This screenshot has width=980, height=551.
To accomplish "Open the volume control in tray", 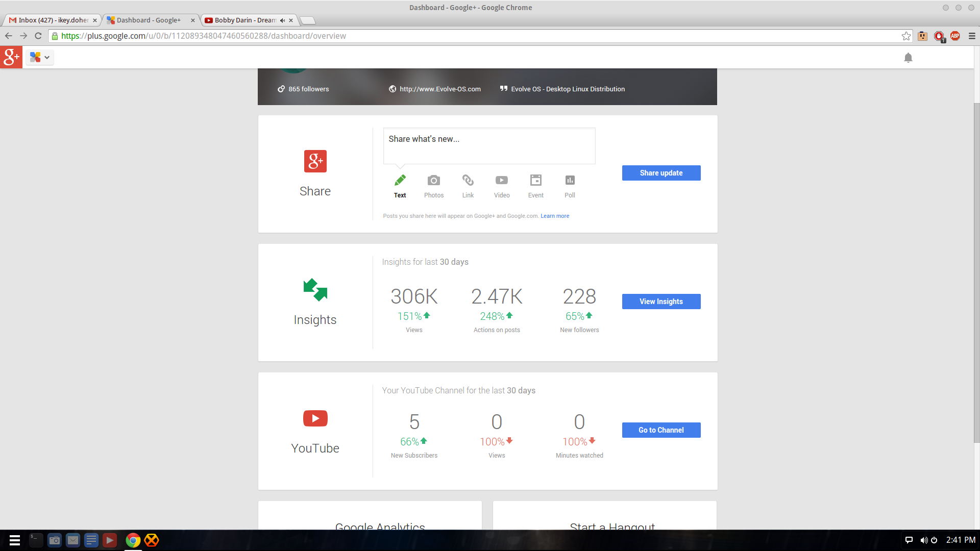I will [x=924, y=540].
